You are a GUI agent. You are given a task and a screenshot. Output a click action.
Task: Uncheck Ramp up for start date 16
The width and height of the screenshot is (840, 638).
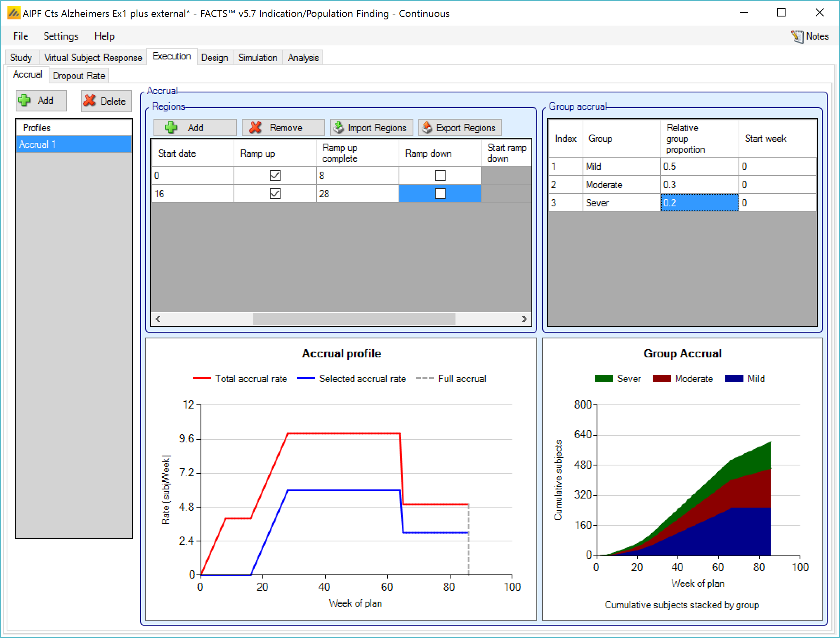point(275,194)
